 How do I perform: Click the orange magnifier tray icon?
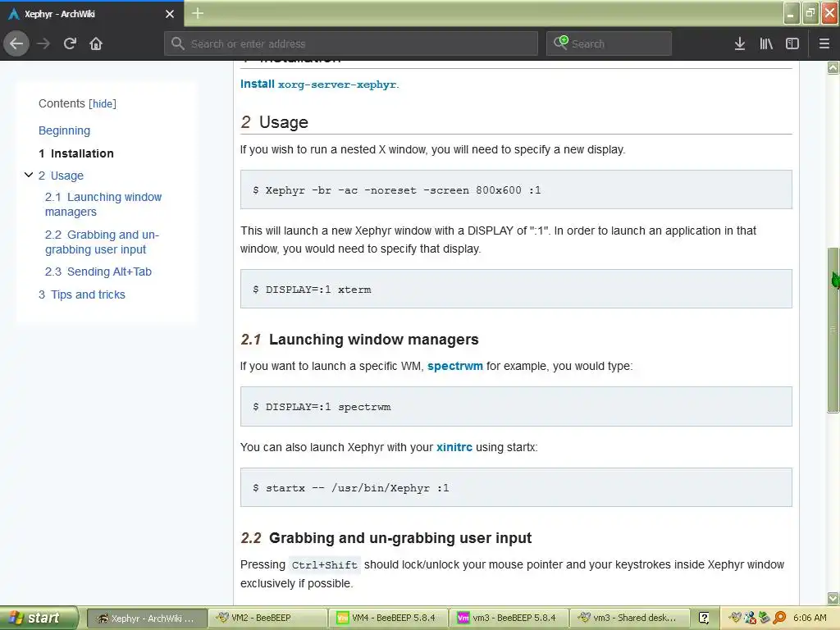tap(779, 618)
